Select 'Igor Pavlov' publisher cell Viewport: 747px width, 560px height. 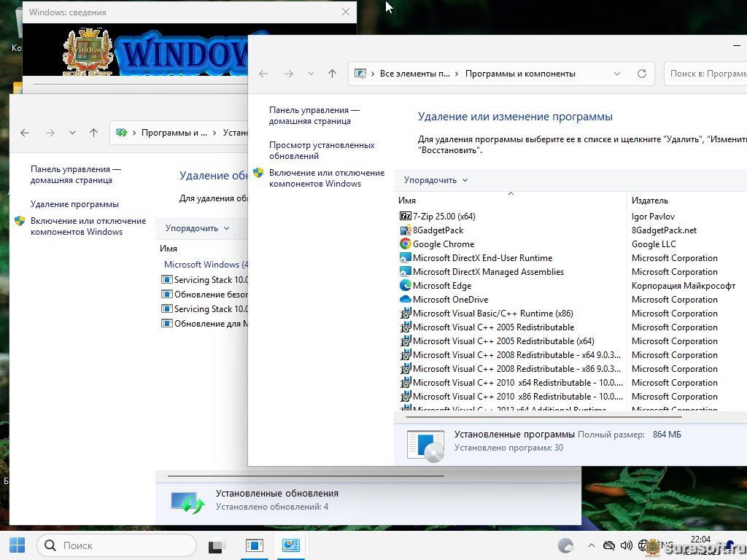coord(653,216)
